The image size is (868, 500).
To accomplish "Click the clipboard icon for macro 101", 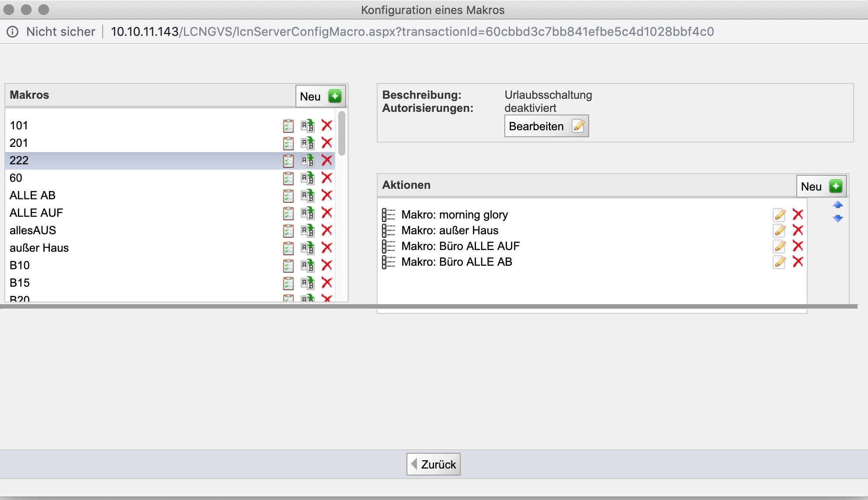I will pos(288,126).
